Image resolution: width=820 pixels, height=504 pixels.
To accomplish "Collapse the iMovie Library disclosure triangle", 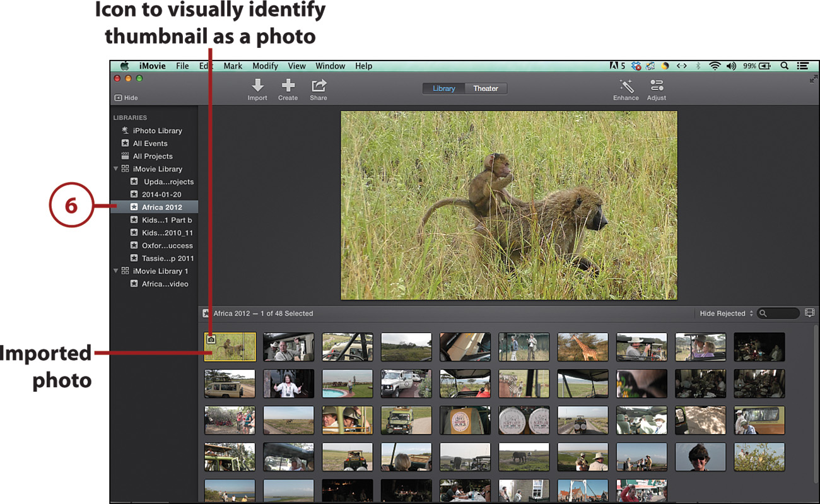I will (x=115, y=169).
